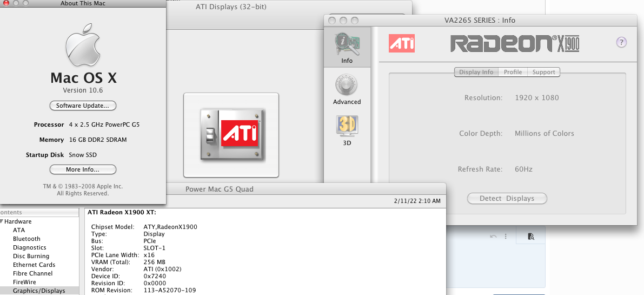Select Fibre Channel in the Hardware list
The height and width of the screenshot is (295, 644).
(33, 273)
